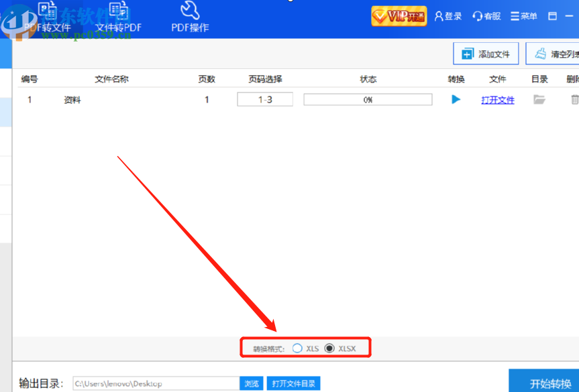The height and width of the screenshot is (392, 579).
Task: Select the XLSX output format
Action: tap(329, 348)
